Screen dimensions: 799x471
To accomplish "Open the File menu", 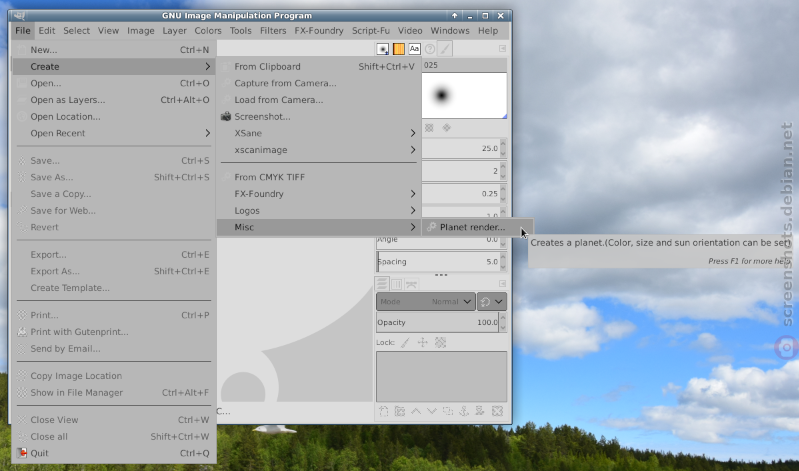I will (22, 31).
